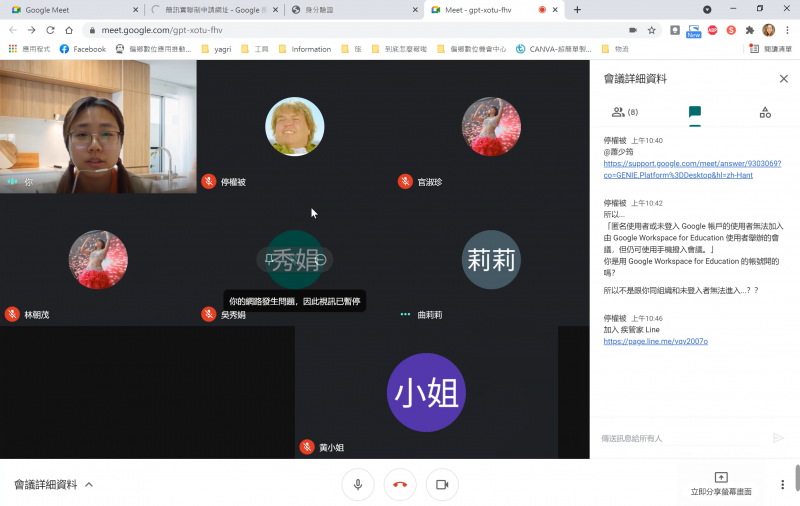Click the self-view video tile
Viewport: 800px width, 506px height.
pos(98,126)
